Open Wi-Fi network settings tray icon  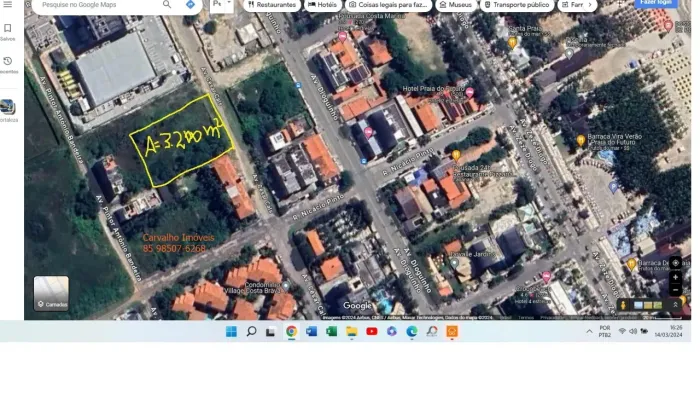(x=622, y=332)
